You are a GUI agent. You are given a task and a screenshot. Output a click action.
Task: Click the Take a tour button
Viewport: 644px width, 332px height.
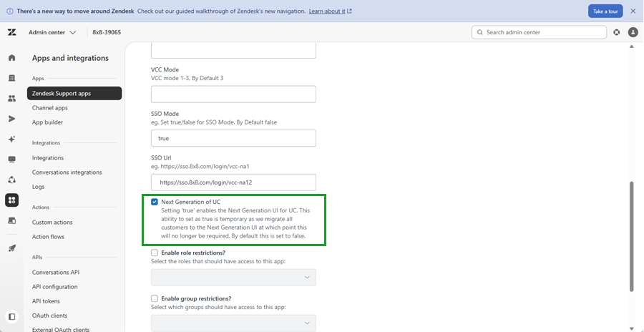pos(605,11)
